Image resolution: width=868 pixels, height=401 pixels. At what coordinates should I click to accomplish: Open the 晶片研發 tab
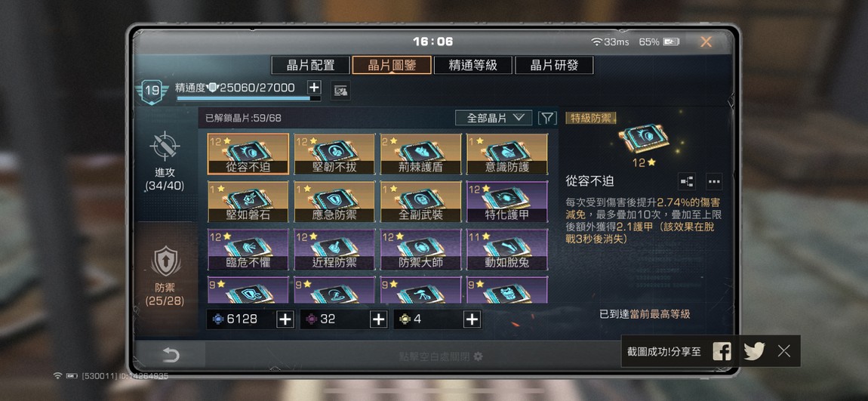point(554,65)
